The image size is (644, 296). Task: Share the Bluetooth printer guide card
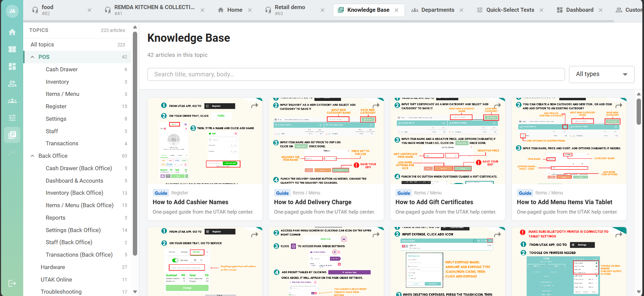click(x=619, y=235)
